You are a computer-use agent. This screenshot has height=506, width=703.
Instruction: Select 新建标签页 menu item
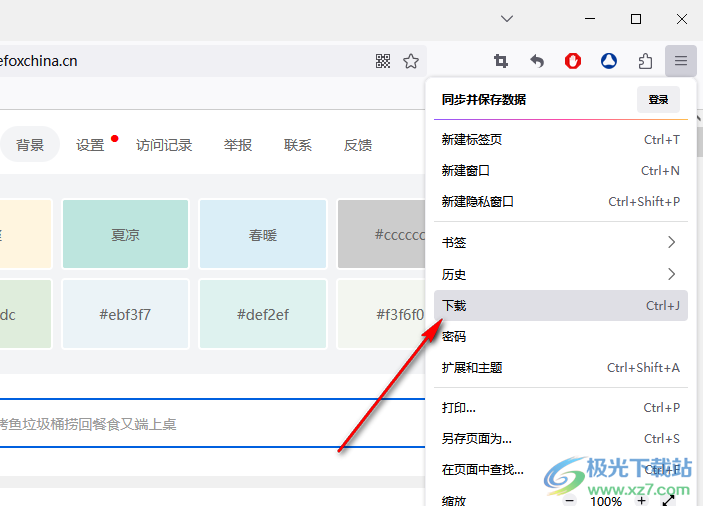pos(560,140)
